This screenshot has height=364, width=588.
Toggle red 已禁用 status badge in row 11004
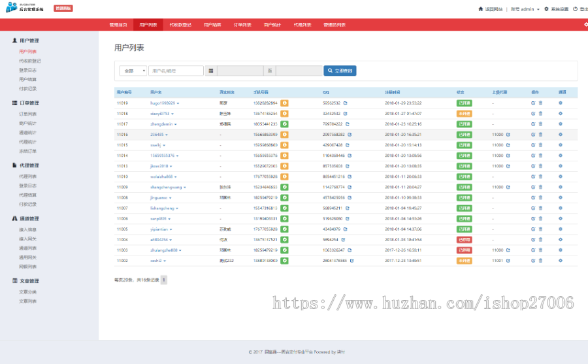point(464,240)
